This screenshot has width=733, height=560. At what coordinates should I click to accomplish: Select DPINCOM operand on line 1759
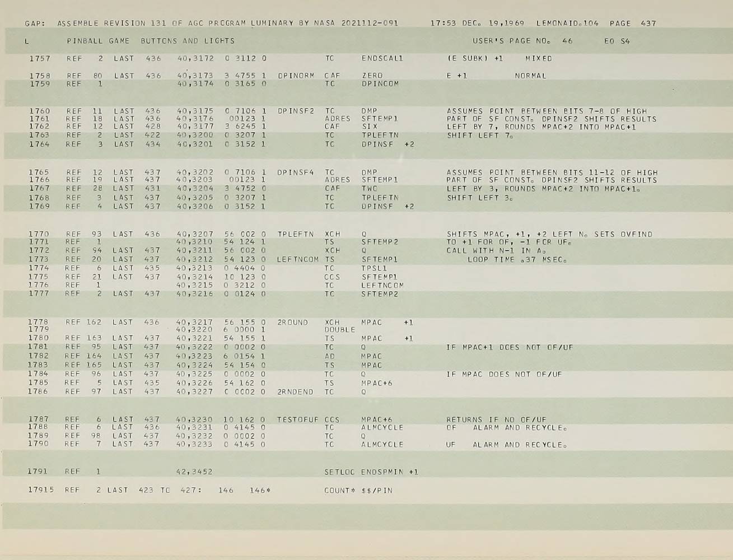(x=380, y=84)
